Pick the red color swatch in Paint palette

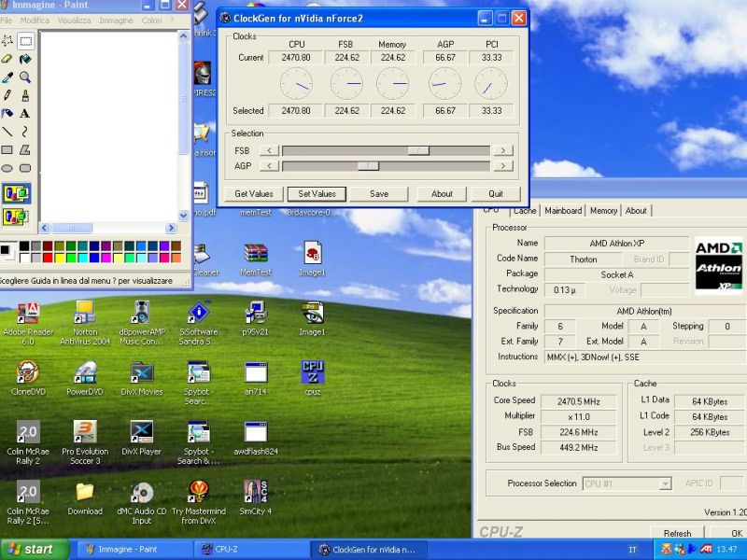coord(48,258)
